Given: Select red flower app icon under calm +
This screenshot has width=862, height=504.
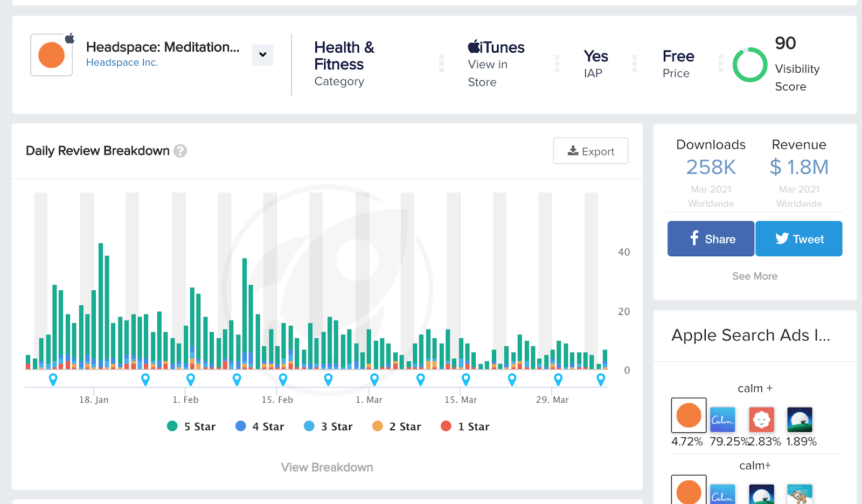Looking at the screenshot, I should (x=761, y=419).
